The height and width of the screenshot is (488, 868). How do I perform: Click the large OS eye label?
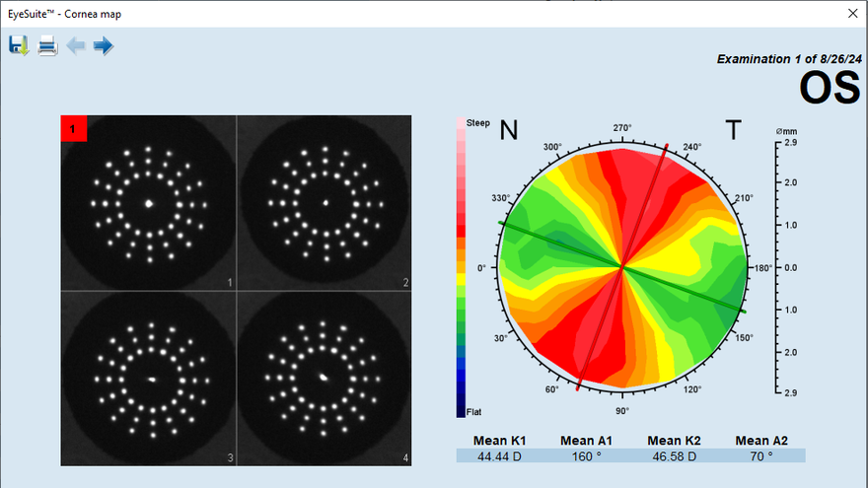829,88
